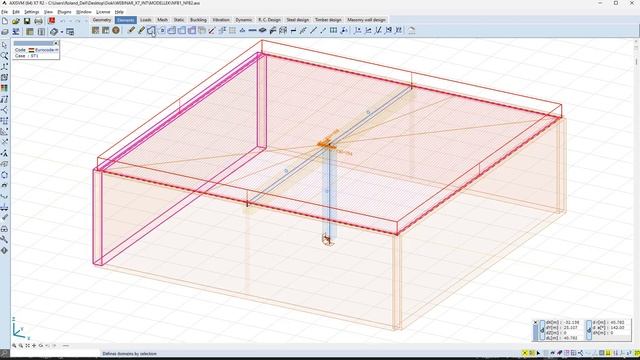Image resolution: width=640 pixels, height=360 pixels.
Task: Open the View menu
Action: click(x=48, y=12)
